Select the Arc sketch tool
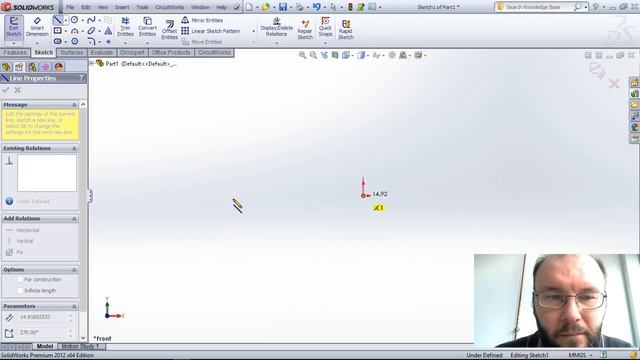The image size is (640, 360). click(x=75, y=31)
